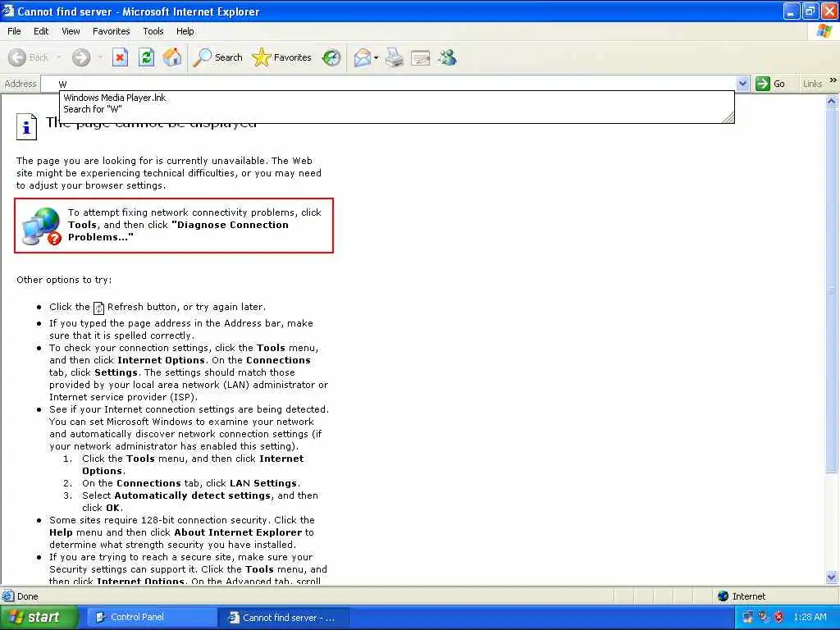Click the Internet zone globe in status bar
This screenshot has height=630, width=840.
723,596
